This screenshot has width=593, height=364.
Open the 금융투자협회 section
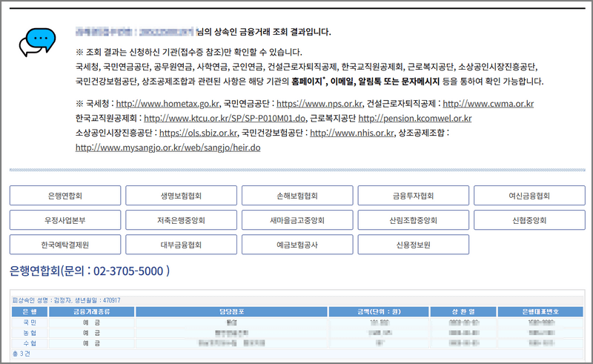click(x=414, y=196)
